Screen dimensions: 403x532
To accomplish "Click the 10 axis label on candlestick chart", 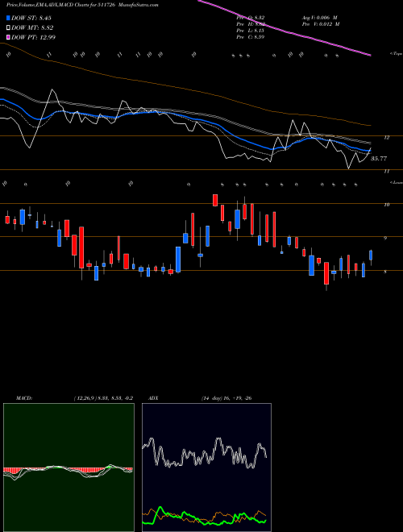I will coord(386,205).
